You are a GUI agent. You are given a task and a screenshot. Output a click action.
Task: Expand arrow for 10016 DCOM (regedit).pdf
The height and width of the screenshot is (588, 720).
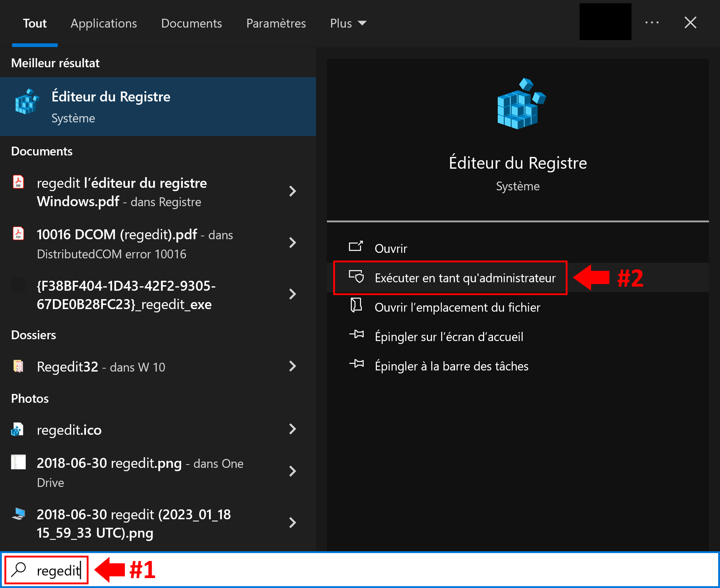pyautogui.click(x=292, y=243)
